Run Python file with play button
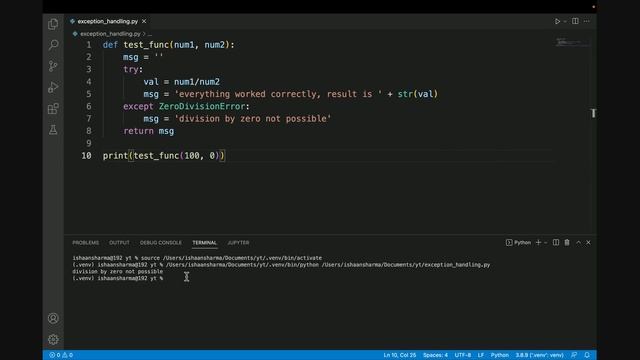The height and width of the screenshot is (360, 640). [x=557, y=21]
